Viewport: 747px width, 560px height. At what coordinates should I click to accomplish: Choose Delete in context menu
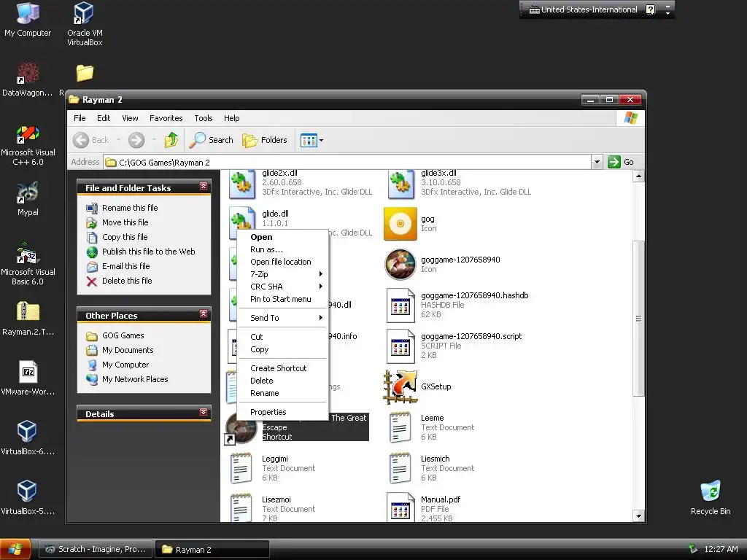click(x=282, y=381)
